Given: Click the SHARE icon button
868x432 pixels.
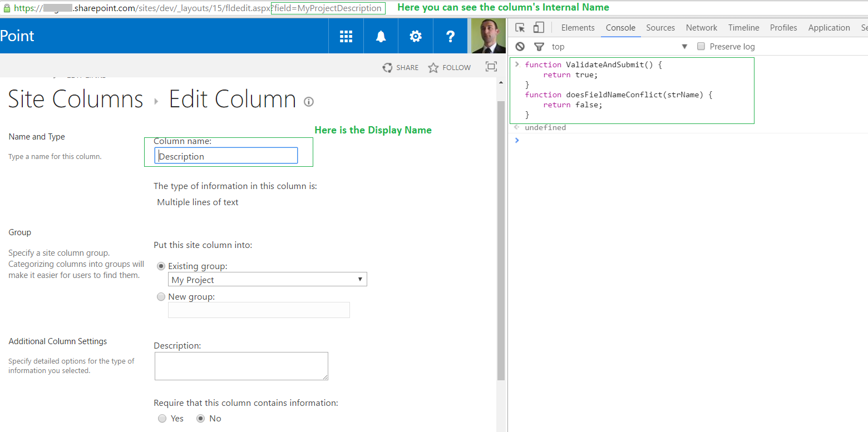Looking at the screenshot, I should tap(387, 67).
